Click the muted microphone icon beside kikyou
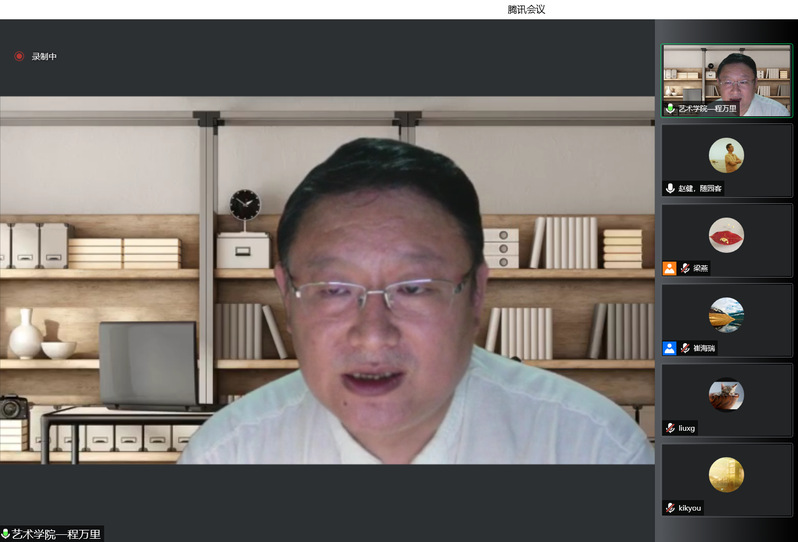Image resolution: width=798 pixels, height=542 pixels. [670, 508]
